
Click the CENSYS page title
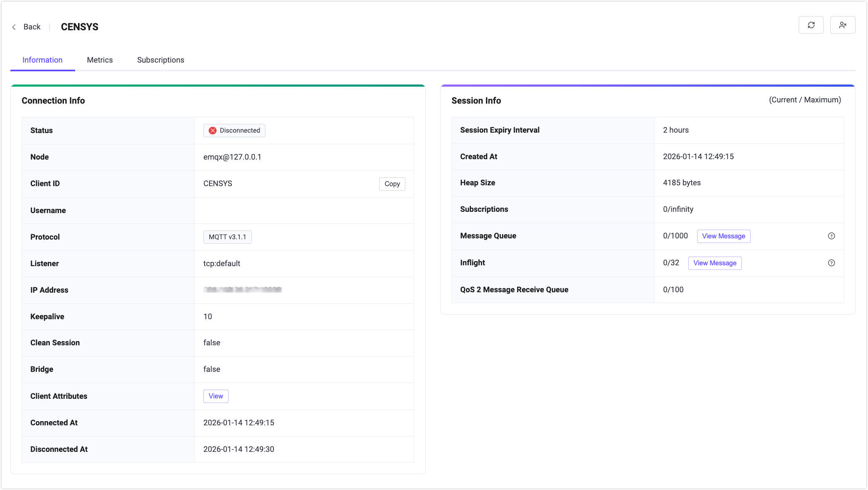[x=80, y=27]
